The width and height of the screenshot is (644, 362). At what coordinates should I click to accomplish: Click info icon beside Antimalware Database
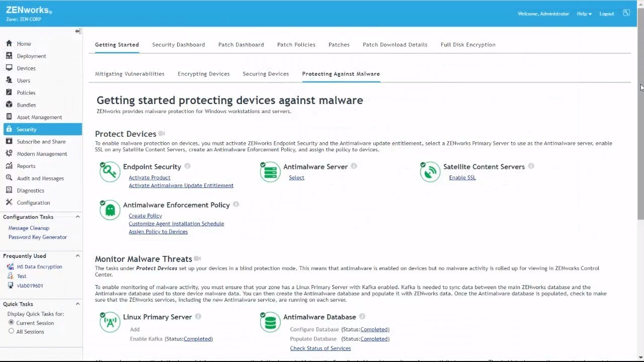pyautogui.click(x=362, y=316)
